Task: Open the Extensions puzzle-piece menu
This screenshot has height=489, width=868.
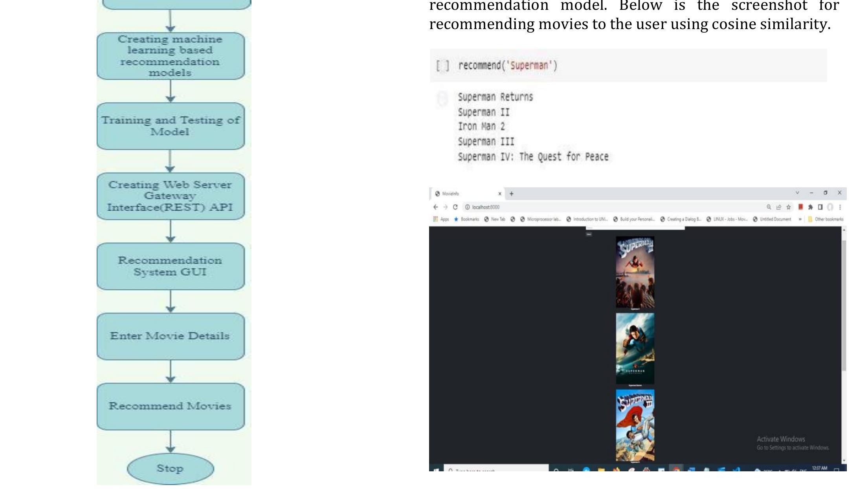Action: point(810,207)
